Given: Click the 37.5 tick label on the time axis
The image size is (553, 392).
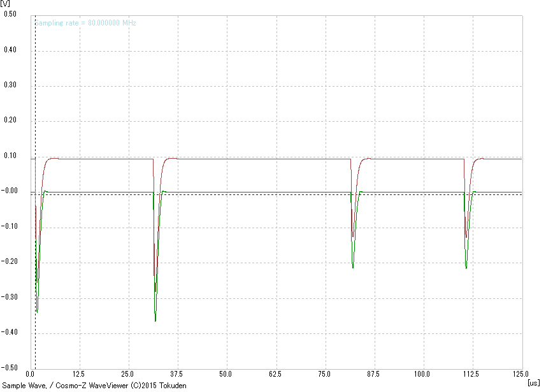Looking at the screenshot, I should pyautogui.click(x=178, y=374).
